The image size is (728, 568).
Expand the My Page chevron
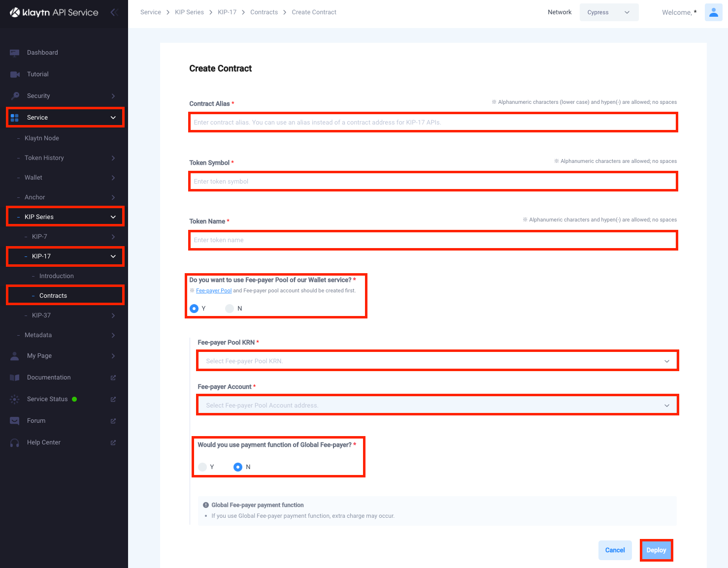pyautogui.click(x=113, y=356)
